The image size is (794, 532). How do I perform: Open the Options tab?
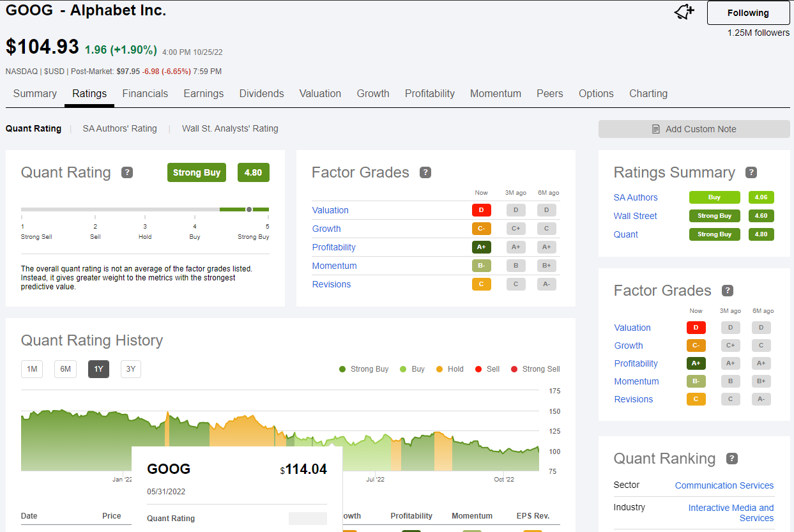click(596, 93)
